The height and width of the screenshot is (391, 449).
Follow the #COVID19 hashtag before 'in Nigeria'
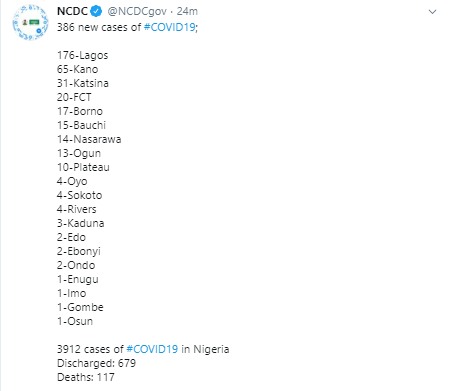coord(152,349)
